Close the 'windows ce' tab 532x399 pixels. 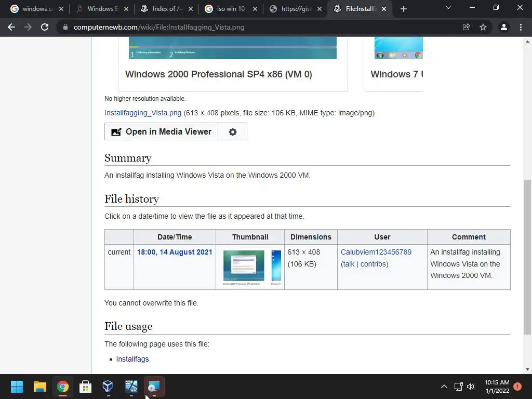coord(61,9)
